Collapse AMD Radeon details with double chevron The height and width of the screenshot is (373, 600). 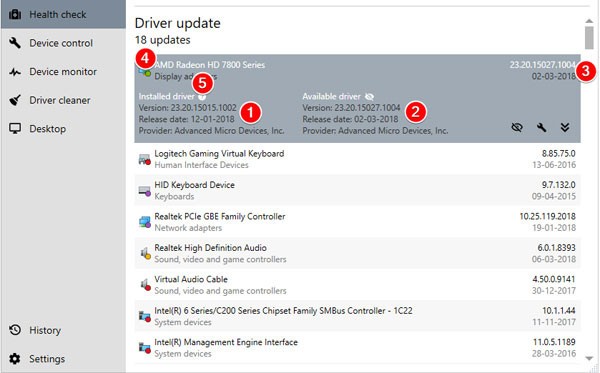[x=565, y=127]
